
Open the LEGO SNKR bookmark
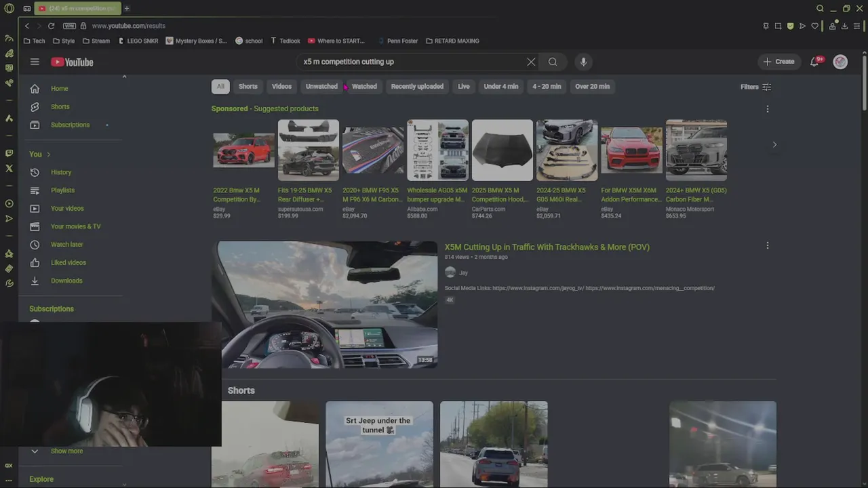[138, 41]
